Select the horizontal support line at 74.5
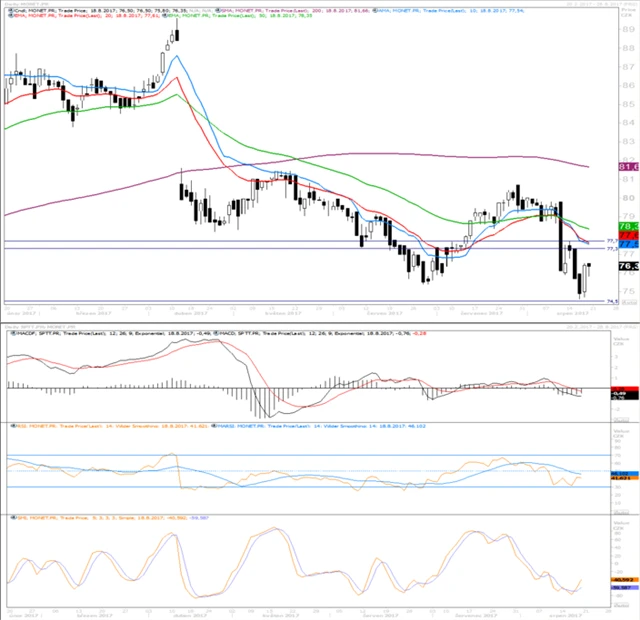640x620 pixels. [x=300, y=300]
